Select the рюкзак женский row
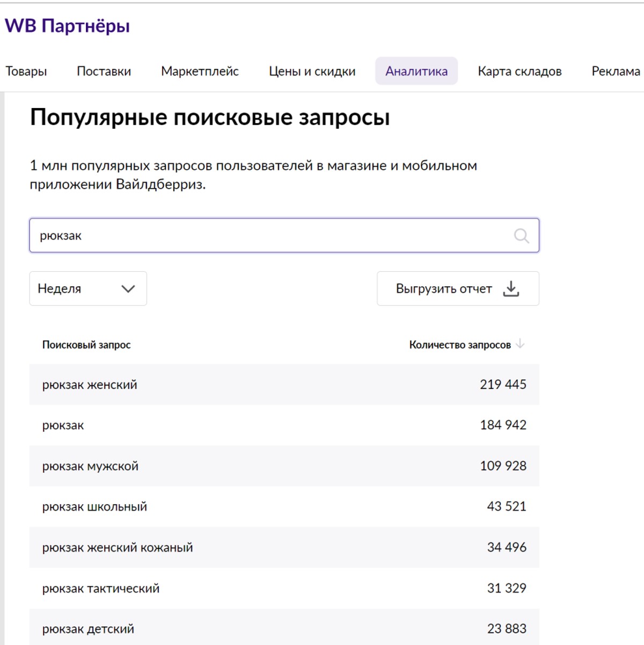This screenshot has width=644, height=645. (x=284, y=385)
